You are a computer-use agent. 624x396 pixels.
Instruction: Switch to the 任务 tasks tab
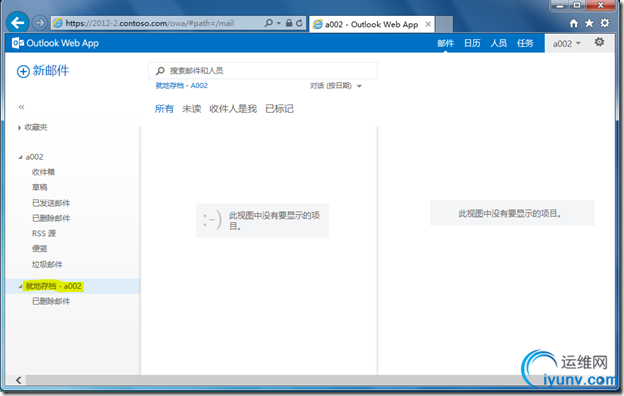pos(525,43)
